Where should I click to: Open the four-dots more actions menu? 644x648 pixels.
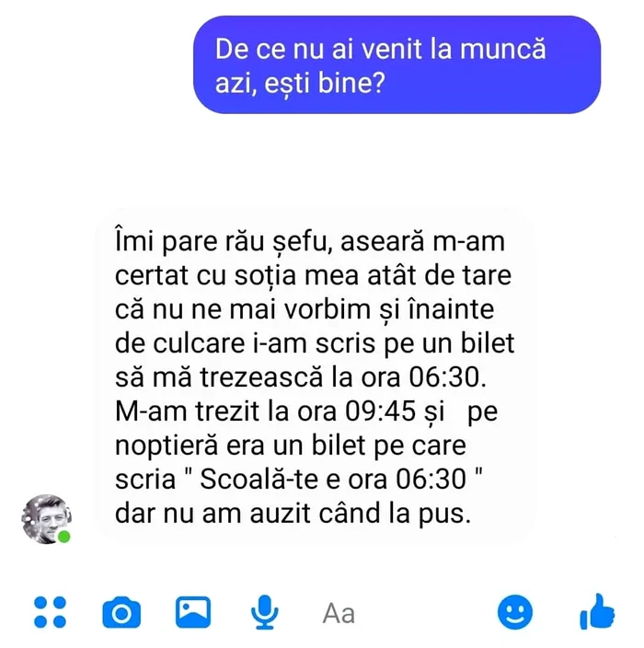tap(50, 612)
